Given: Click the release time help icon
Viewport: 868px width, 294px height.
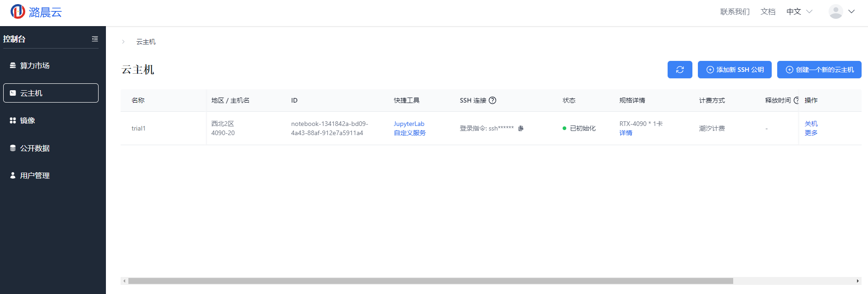Looking at the screenshot, I should click(x=796, y=100).
